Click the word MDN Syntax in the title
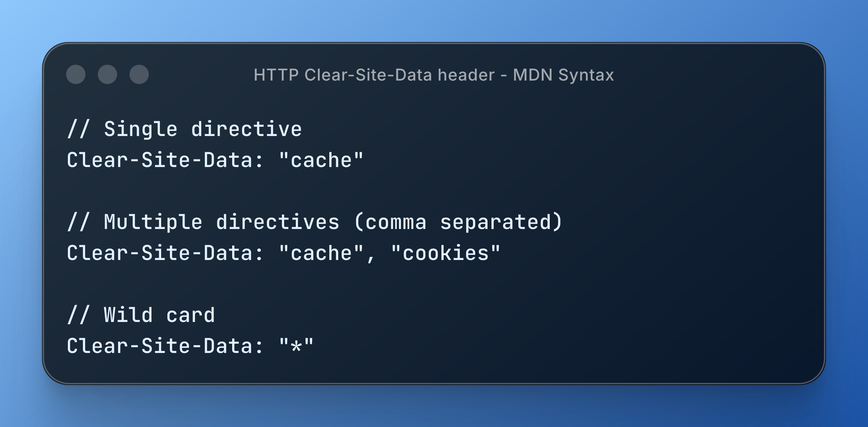The image size is (868, 427). [564, 75]
